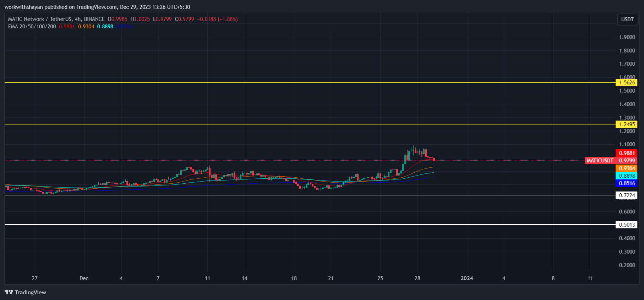Open the USDT currency selector button
Image resolution: width=644 pixels, height=300 pixels.
tap(627, 20)
